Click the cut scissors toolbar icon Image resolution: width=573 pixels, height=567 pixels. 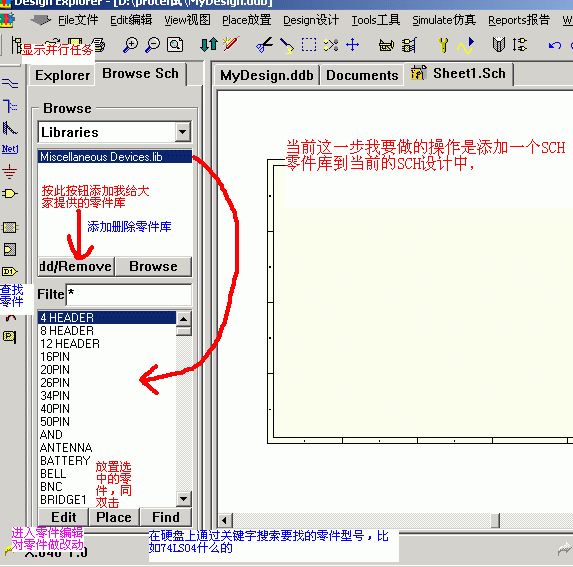pos(264,45)
